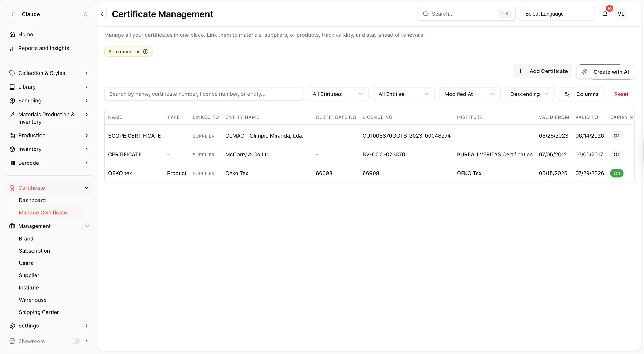Click the Create with AI button
Image resolution: width=644 pixels, height=354 pixels.
605,72
